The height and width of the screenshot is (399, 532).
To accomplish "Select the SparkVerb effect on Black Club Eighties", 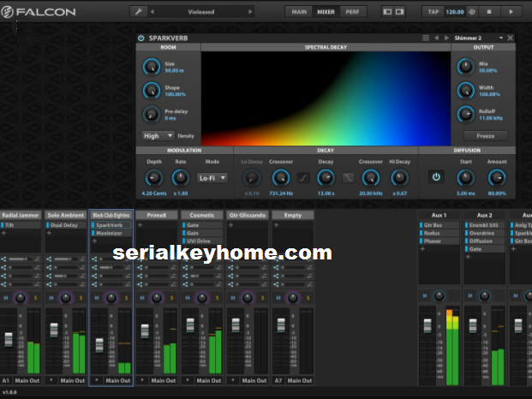I will click(111, 225).
